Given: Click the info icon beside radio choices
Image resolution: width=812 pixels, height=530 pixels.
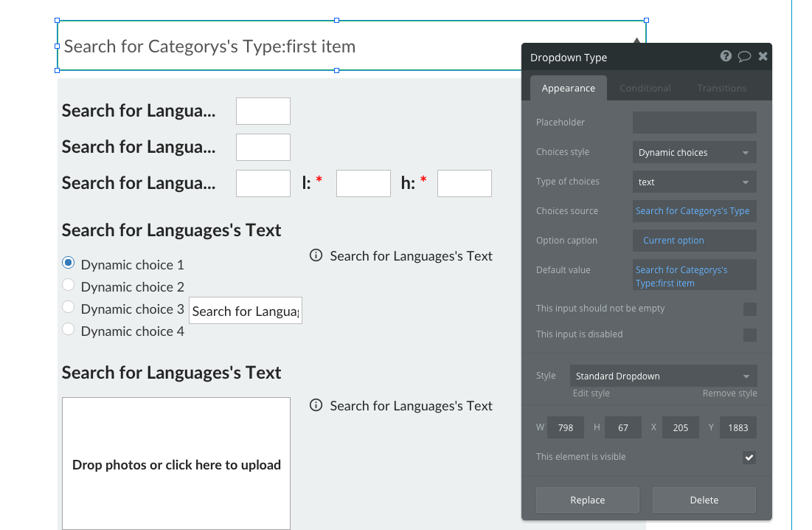Looking at the screenshot, I should tap(316, 255).
